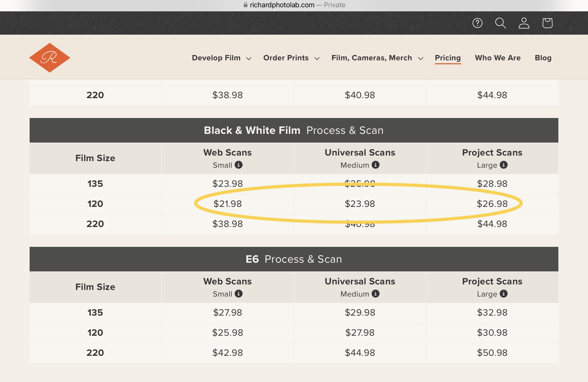The image size is (588, 382).
Task: Click the $26.98 price for B&W 120
Action: pos(492,204)
